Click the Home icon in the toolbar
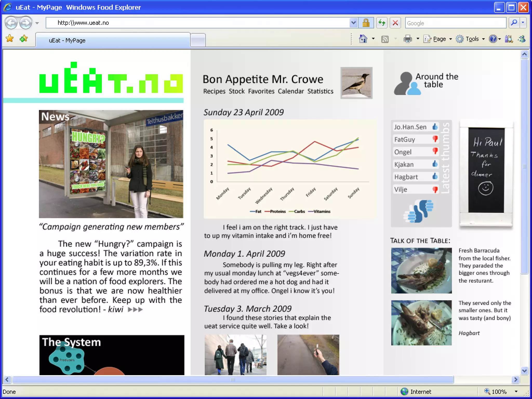The height and width of the screenshot is (399, 532). click(363, 39)
